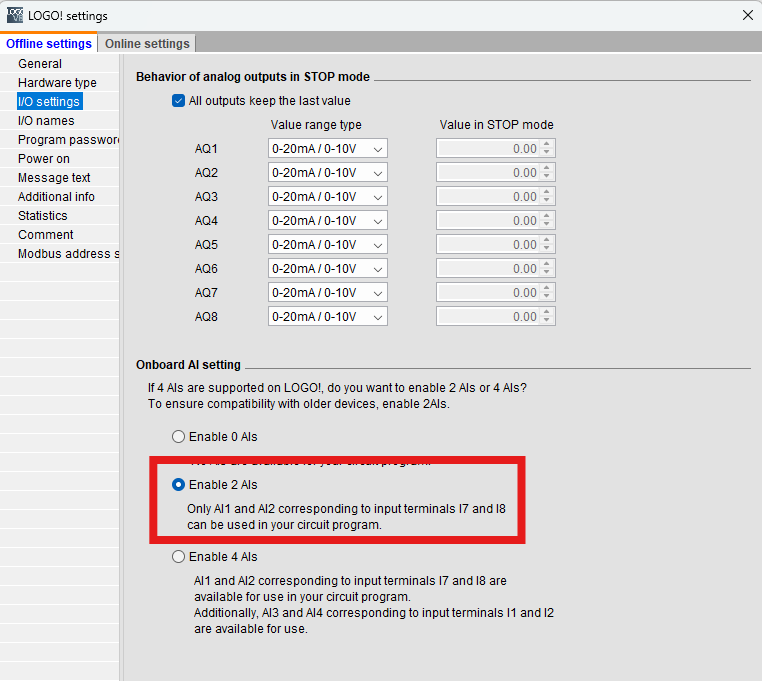Click the Onboard AI setting heading
Screen dimensions: 762x681
(x=188, y=365)
